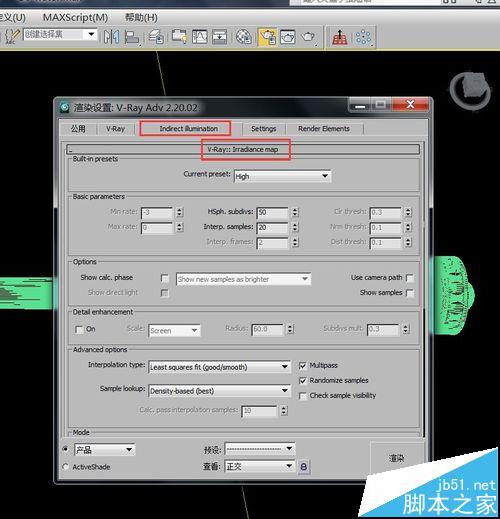The width and height of the screenshot is (500, 519).
Task: Open the 查看 view dropdown showing 正交
Action: (x=260, y=466)
